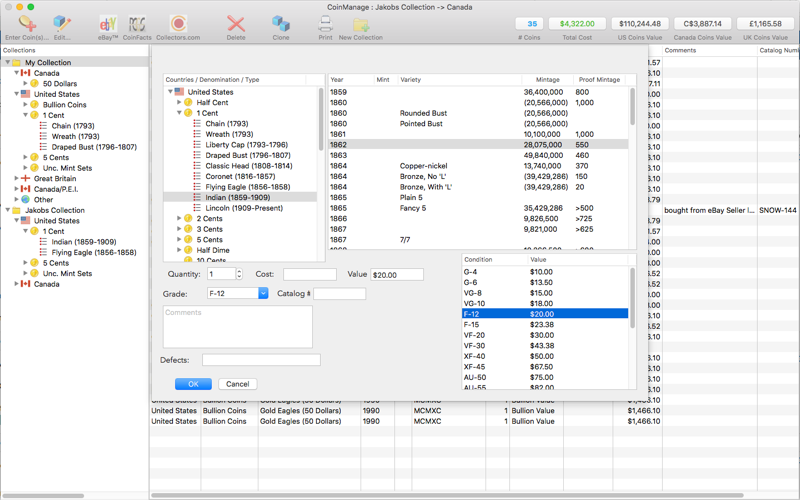The width and height of the screenshot is (800, 500).
Task: Click the Jakobs Collection folder icon
Action: point(16,210)
